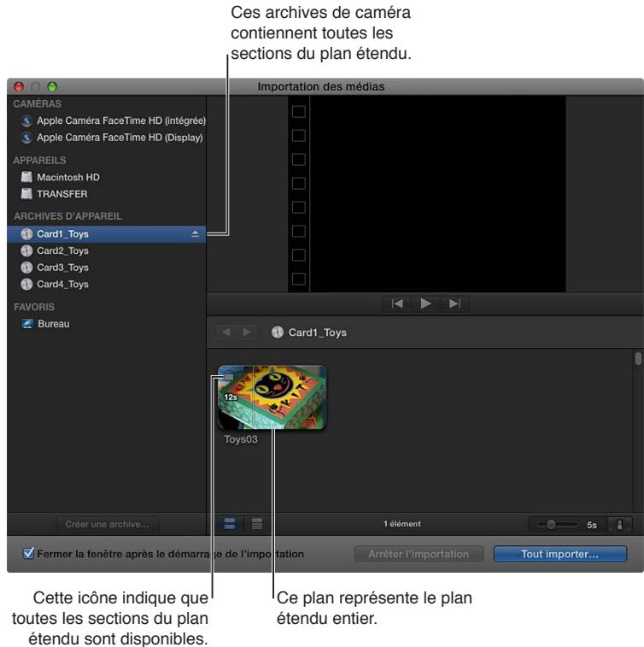Click the FAVORIS section header

point(34,307)
